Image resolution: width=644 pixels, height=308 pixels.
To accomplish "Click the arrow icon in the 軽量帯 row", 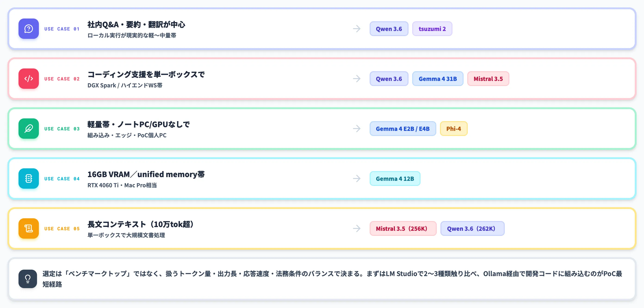I will [357, 129].
